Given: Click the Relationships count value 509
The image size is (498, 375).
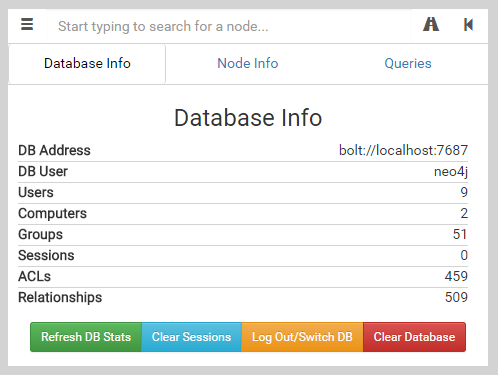Looking at the screenshot, I should click(x=456, y=297).
